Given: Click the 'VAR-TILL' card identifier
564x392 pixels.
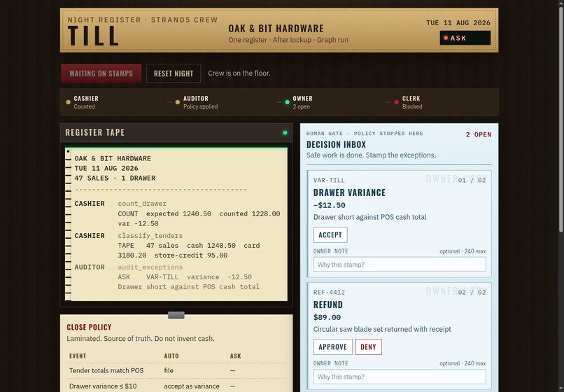Looking at the screenshot, I should [x=329, y=180].
